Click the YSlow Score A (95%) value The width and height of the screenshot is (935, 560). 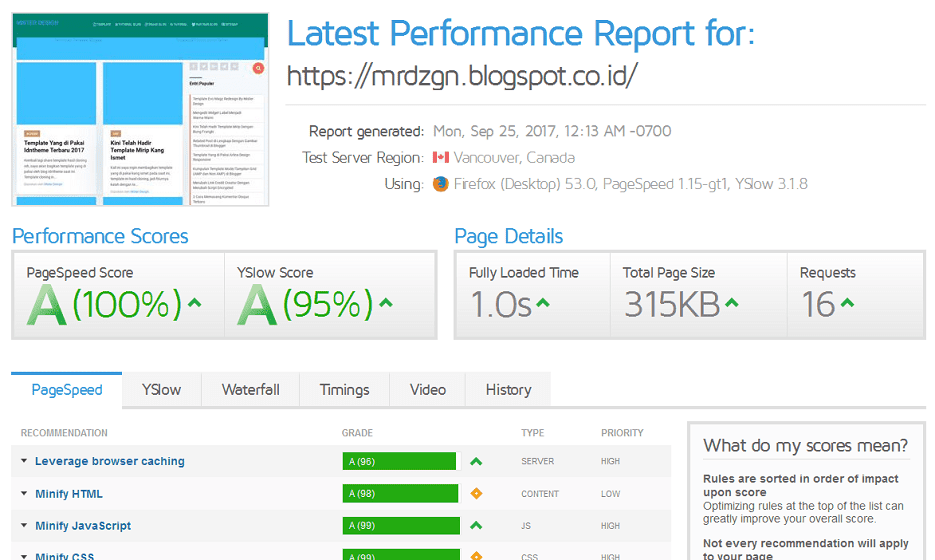pos(306,304)
